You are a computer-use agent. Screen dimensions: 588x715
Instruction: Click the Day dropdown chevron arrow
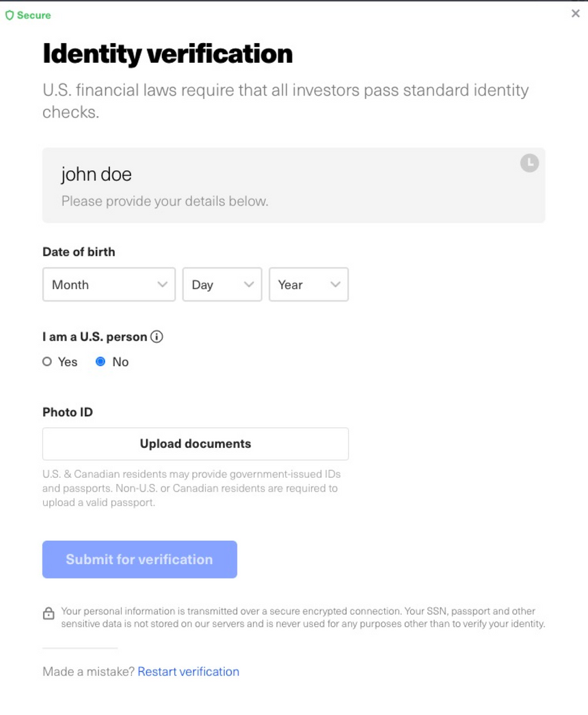click(x=249, y=284)
